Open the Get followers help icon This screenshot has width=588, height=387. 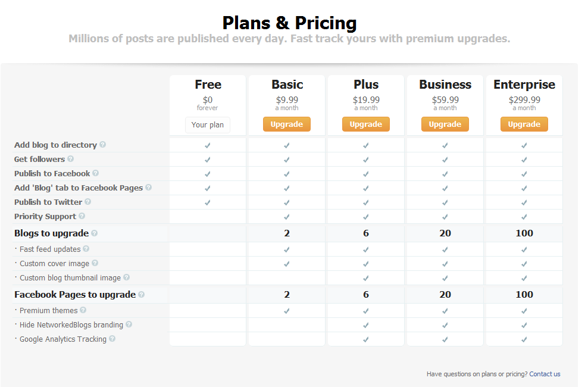(x=70, y=158)
